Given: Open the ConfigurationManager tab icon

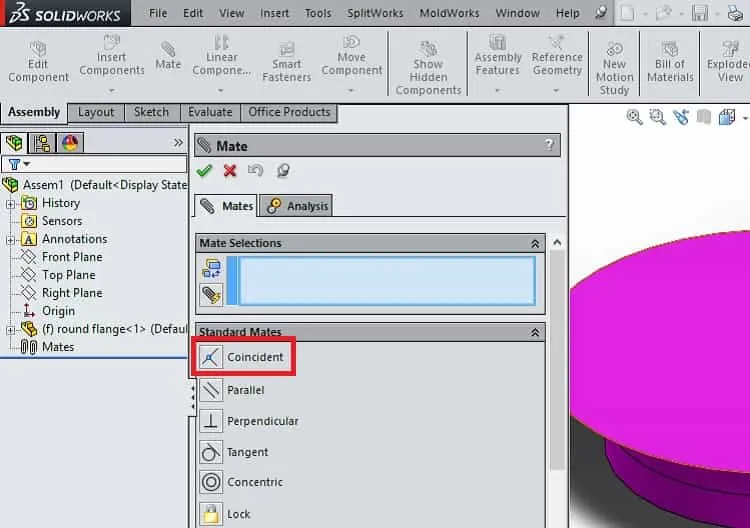Looking at the screenshot, I should pos(42,143).
